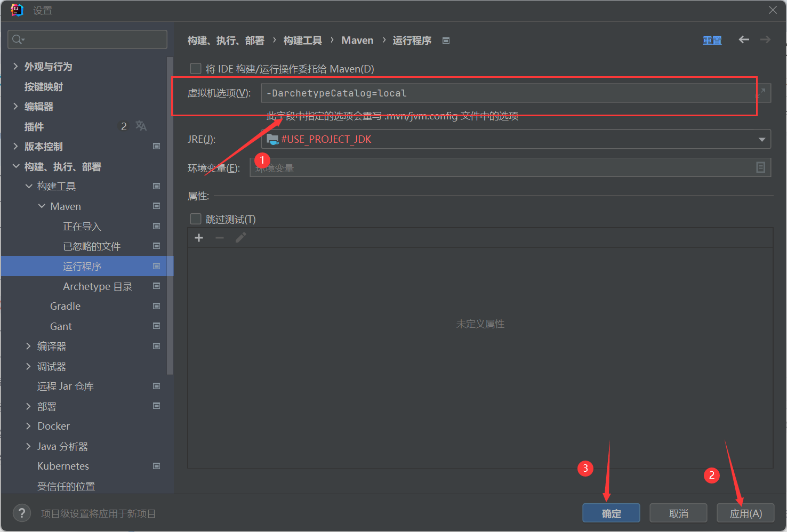Click the 应用(A) button
Viewport: 787px width, 532px height.
745,513
